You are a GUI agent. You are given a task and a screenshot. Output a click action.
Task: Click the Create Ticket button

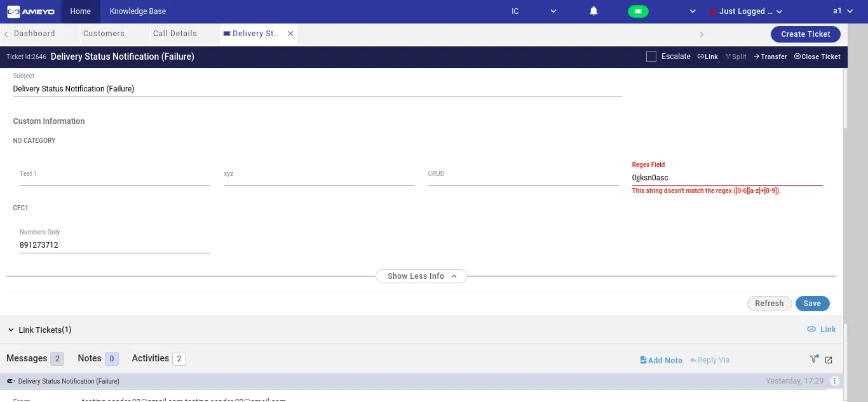pos(806,34)
